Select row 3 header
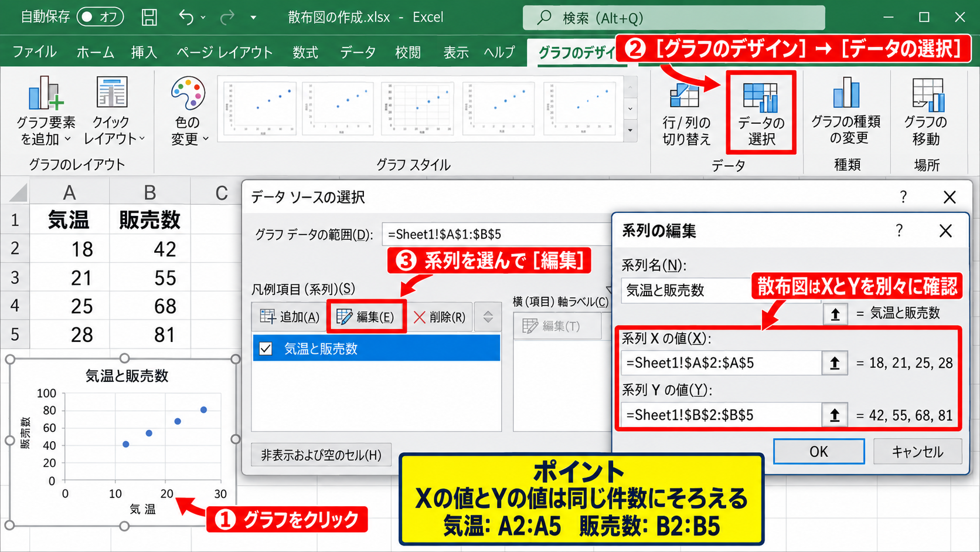The image size is (980, 552). pyautogui.click(x=15, y=277)
